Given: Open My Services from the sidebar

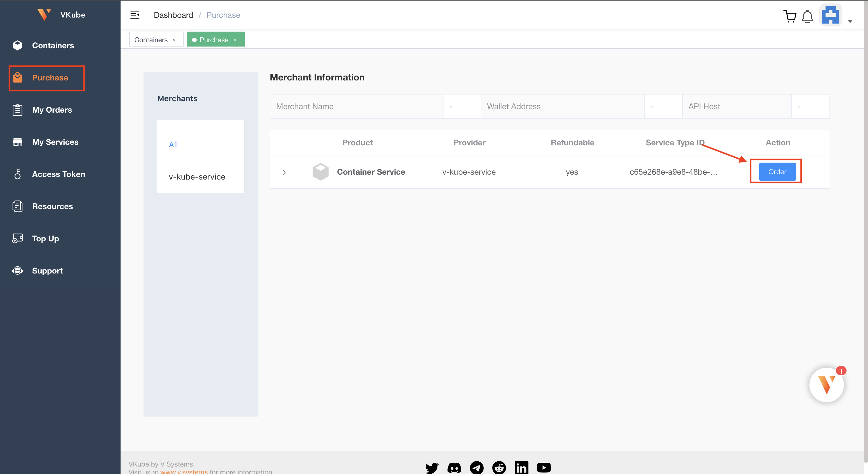Looking at the screenshot, I should (x=55, y=142).
